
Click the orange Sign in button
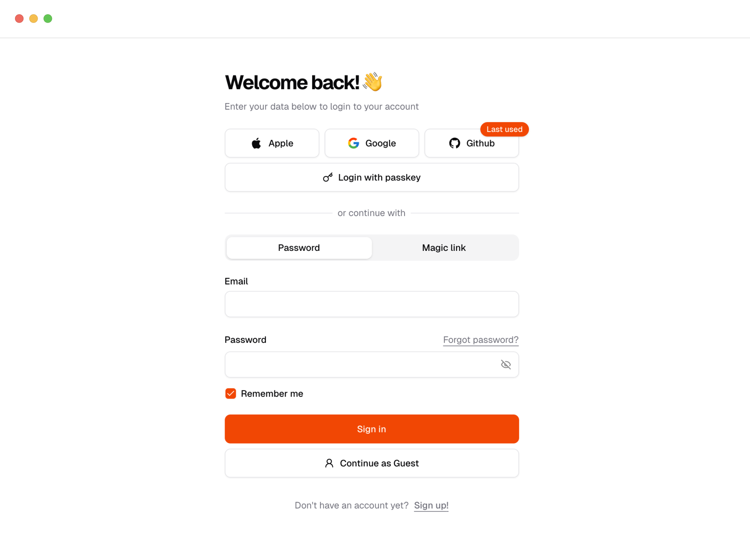click(x=372, y=429)
